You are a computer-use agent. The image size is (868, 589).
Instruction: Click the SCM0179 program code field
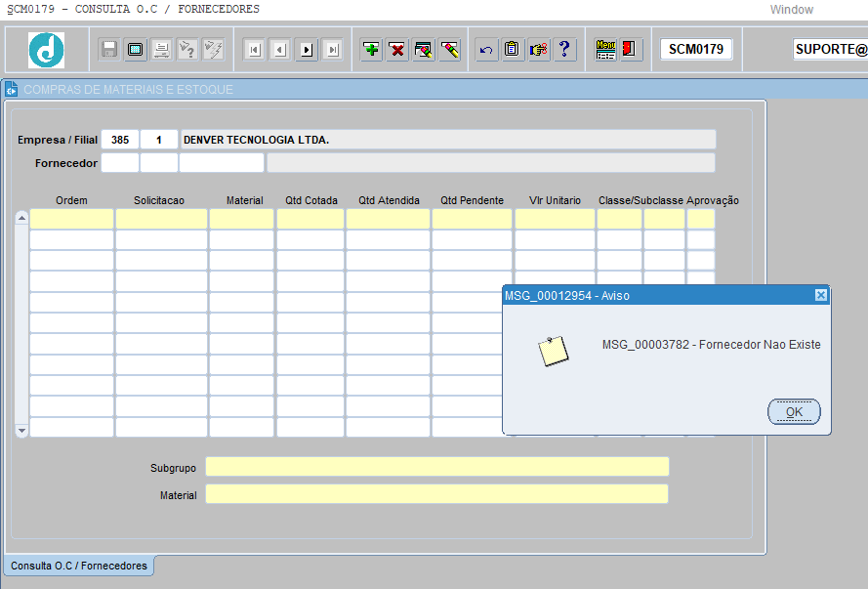pos(696,49)
